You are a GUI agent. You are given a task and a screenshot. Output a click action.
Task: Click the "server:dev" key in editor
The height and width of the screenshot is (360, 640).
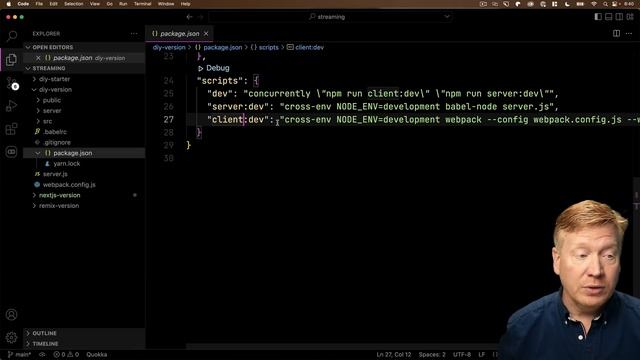(x=238, y=107)
